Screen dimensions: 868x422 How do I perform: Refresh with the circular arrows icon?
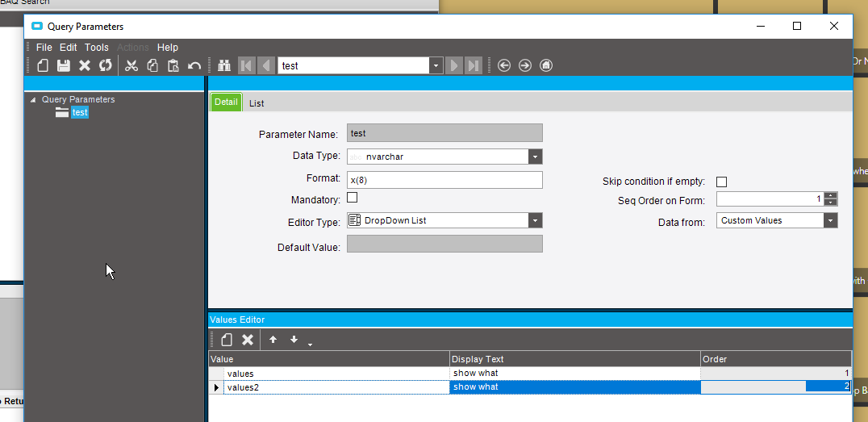pyautogui.click(x=105, y=65)
